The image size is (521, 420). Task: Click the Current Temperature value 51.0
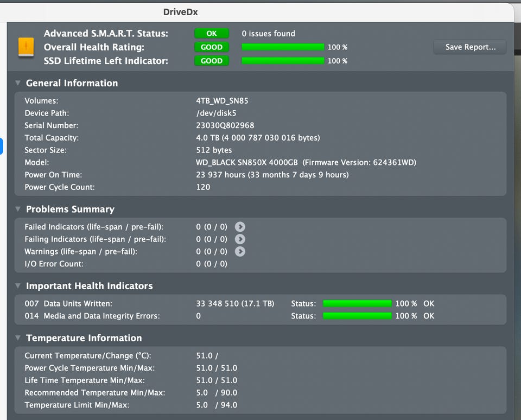[x=207, y=355]
